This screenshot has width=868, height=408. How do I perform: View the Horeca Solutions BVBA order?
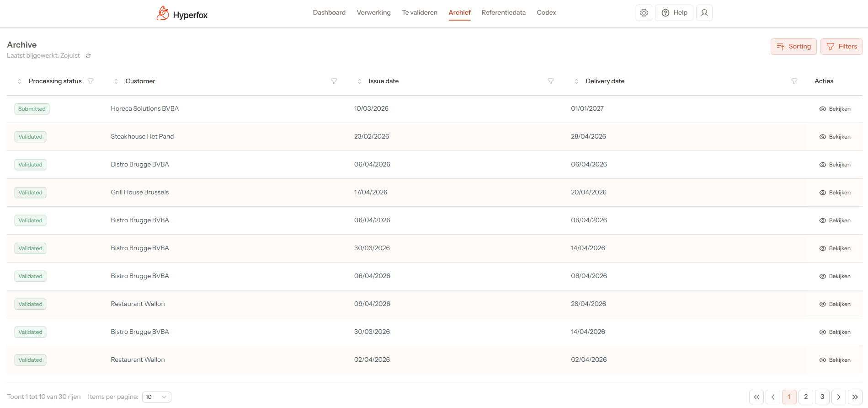point(835,109)
